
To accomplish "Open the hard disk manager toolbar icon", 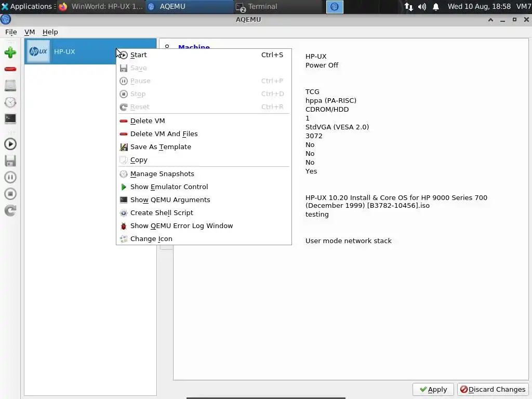I will [10, 86].
